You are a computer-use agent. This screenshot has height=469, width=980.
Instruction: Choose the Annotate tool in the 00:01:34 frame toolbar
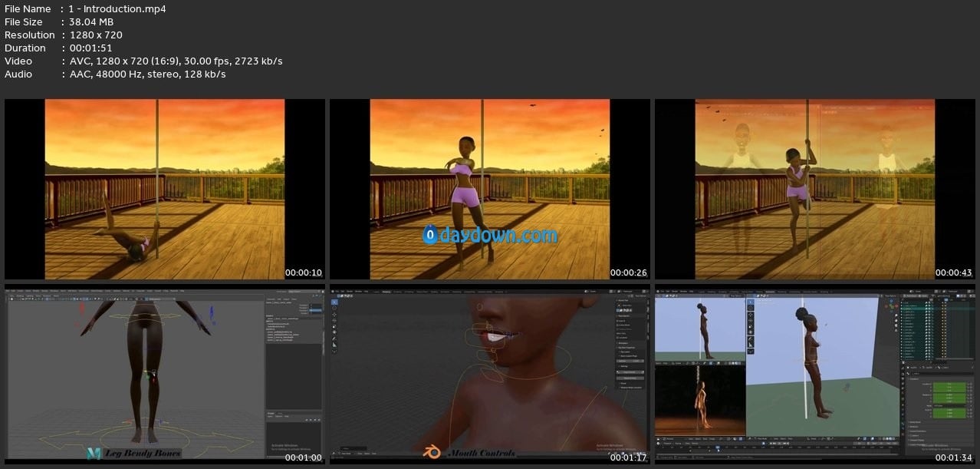(751, 340)
